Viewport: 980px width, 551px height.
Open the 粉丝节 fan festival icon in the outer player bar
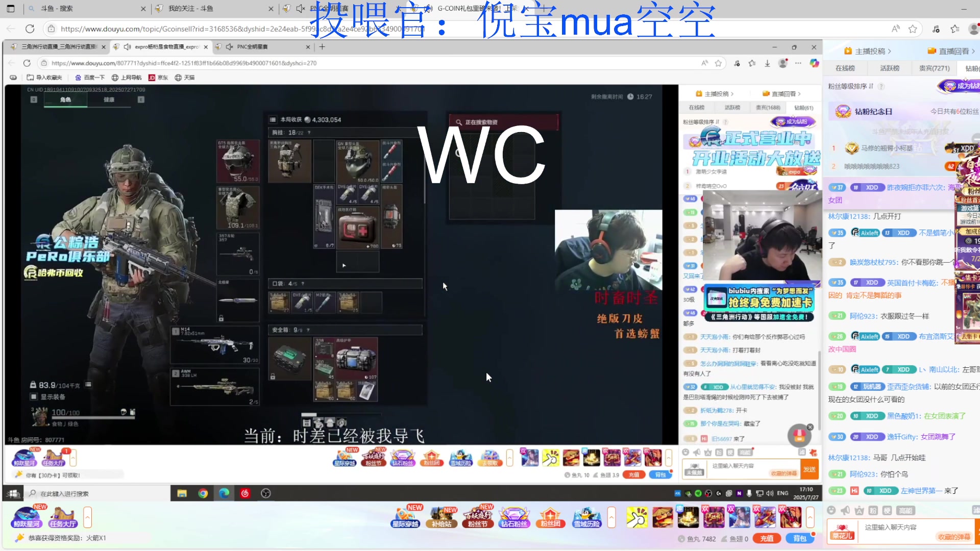[478, 517]
